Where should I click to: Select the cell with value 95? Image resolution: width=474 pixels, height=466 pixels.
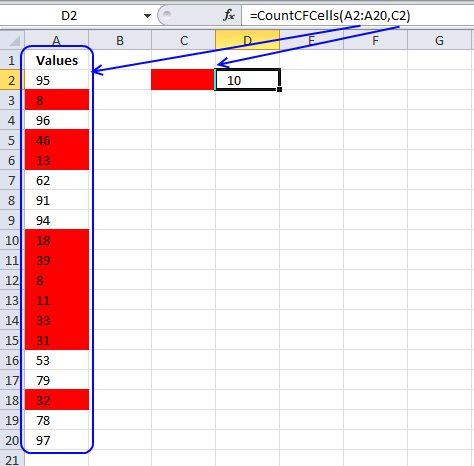pos(57,80)
